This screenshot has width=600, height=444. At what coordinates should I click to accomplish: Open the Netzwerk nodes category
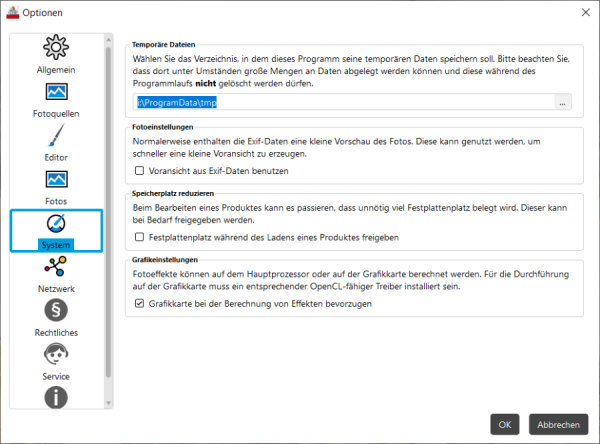56,274
